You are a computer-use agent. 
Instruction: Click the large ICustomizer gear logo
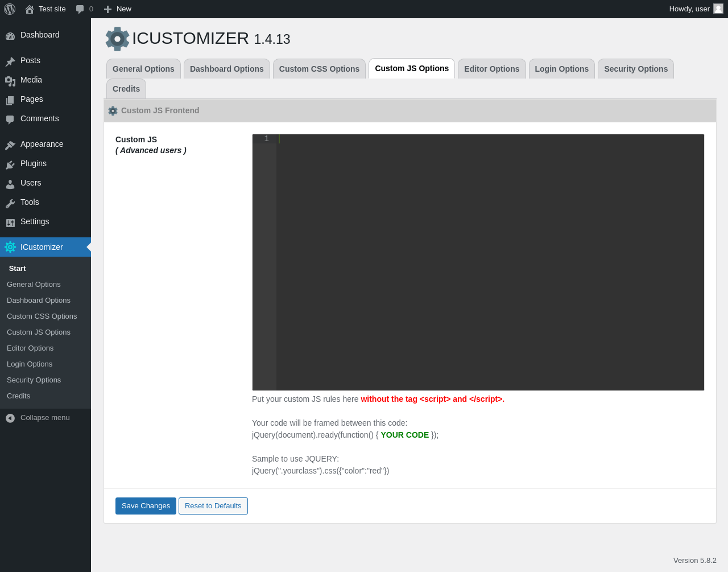pos(118,39)
